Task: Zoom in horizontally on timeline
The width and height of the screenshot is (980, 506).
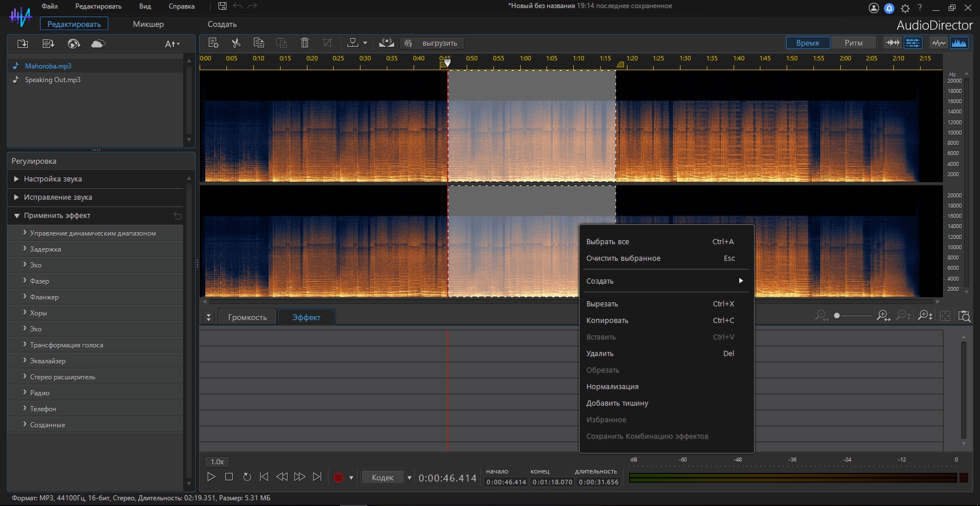Action: 883,316
